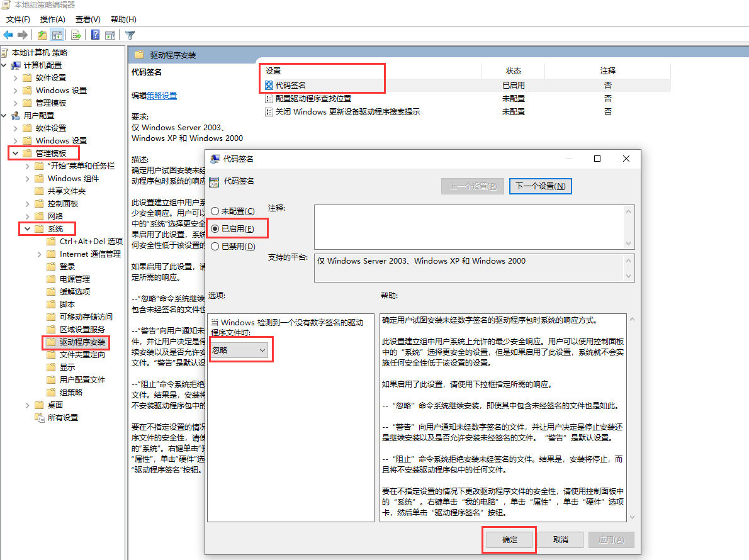Select the 已启用 radio button
This screenshot has width=749, height=560.
click(x=215, y=229)
